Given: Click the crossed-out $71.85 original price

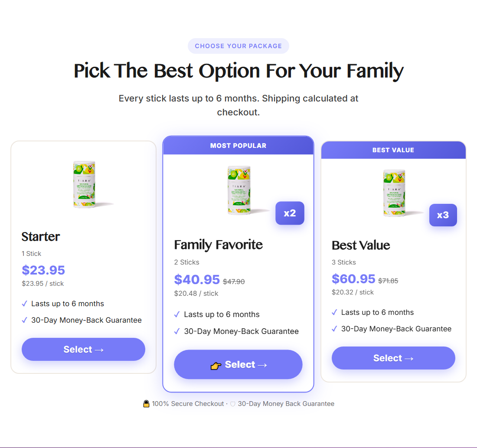Looking at the screenshot, I should click(388, 281).
